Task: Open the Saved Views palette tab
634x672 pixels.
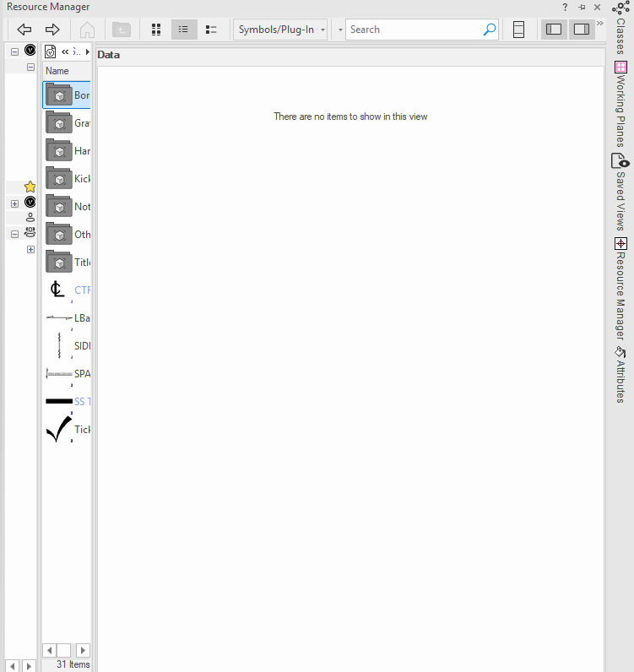Action: pos(620,193)
